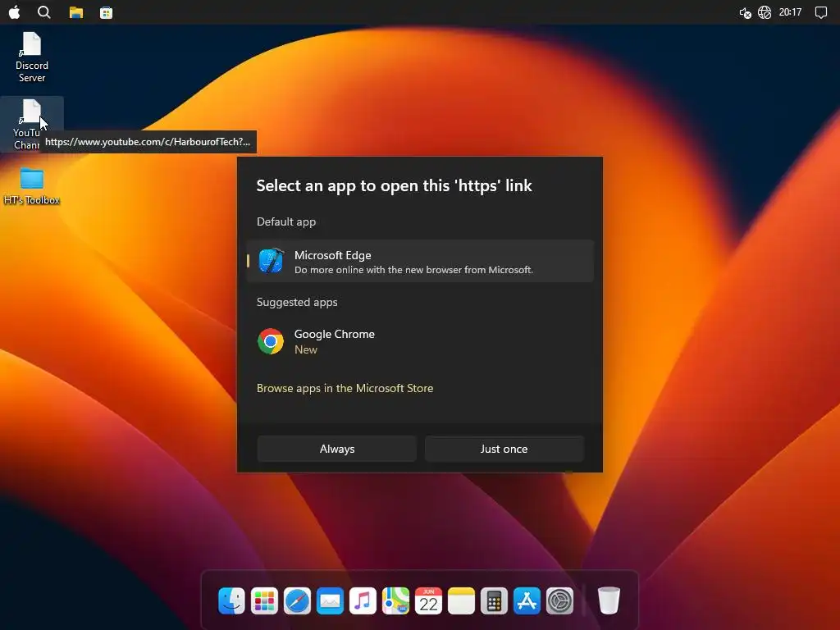Open the clock showing 20:17
Screen dimensions: 840x630
pyautogui.click(x=790, y=12)
